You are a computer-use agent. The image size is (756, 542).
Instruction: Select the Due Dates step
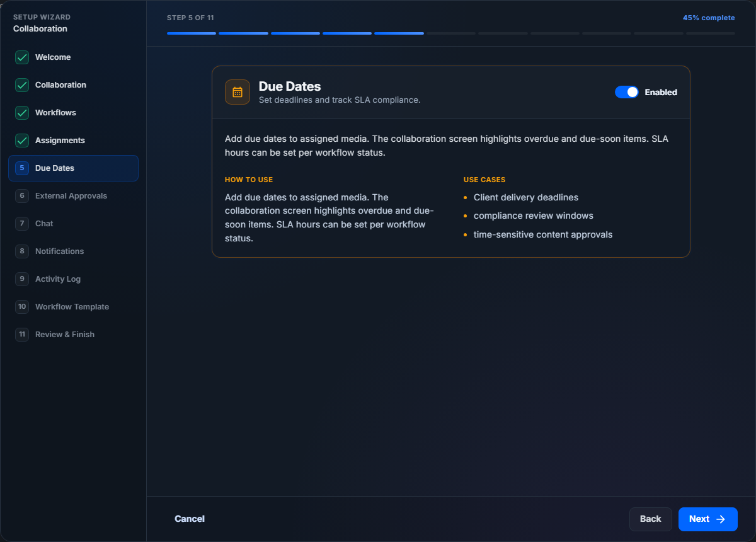(x=73, y=168)
